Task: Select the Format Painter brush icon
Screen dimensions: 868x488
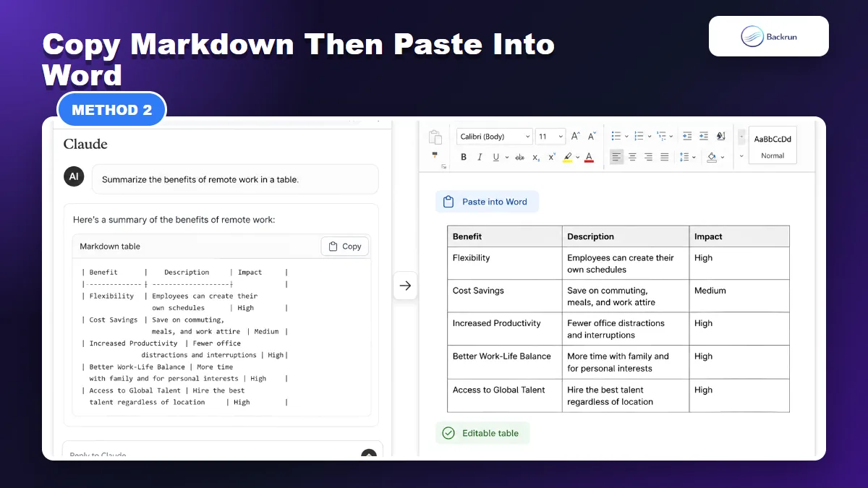Action: click(435, 155)
